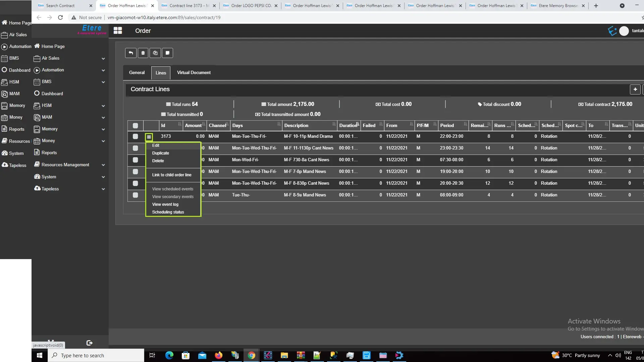The height and width of the screenshot is (362, 644).
Task: Click the logout icon at sidebar bottom
Action: [x=89, y=343]
